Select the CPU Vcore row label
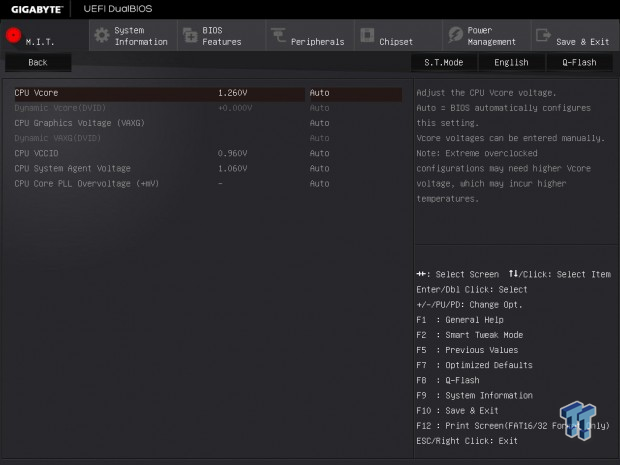 36,93
